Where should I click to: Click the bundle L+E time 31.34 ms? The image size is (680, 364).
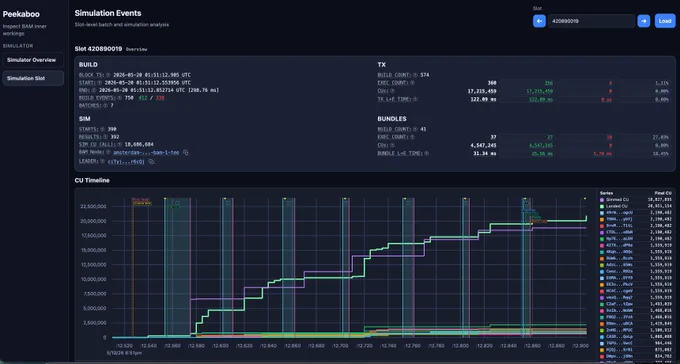pos(485,153)
